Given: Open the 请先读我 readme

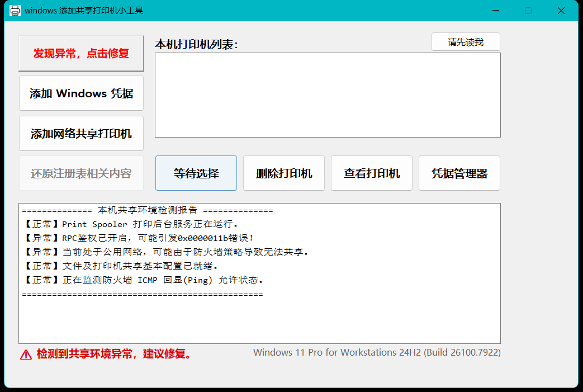Looking at the screenshot, I should click(466, 41).
